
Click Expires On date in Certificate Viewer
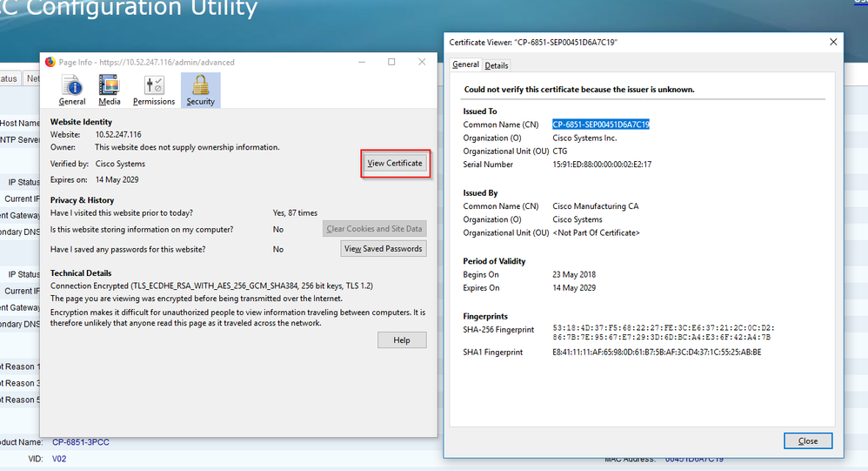click(x=574, y=288)
